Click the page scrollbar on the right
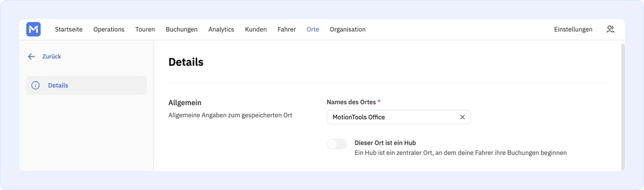The height and width of the screenshot is (190, 644). pos(623,107)
